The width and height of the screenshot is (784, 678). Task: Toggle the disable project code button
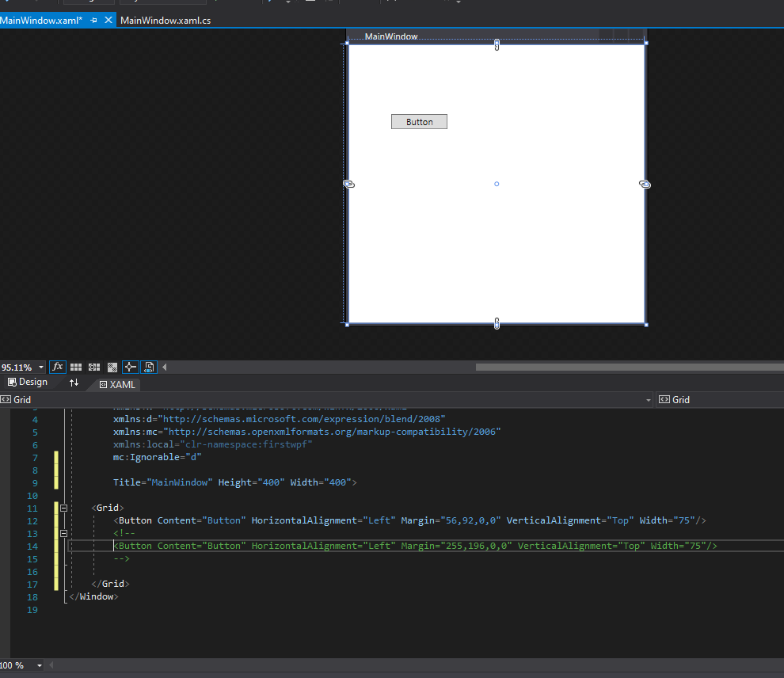149,367
